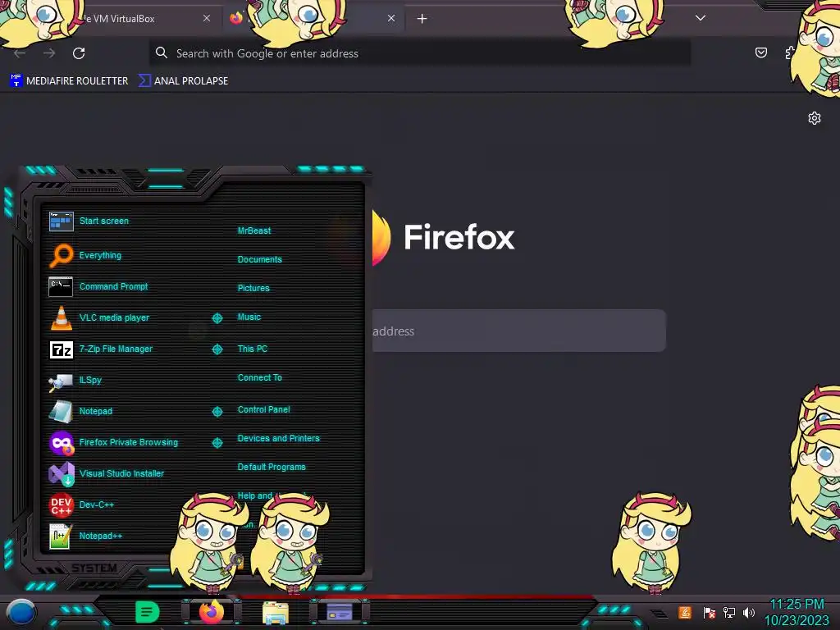Open File Explorer from the taskbar
The height and width of the screenshot is (630, 840).
point(276,613)
